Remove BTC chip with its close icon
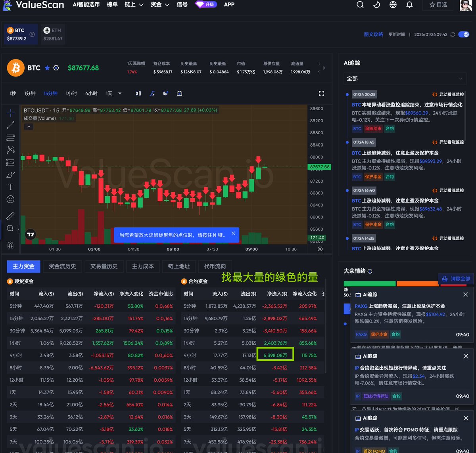Screen dimensions: 476x453 tap(32, 34)
